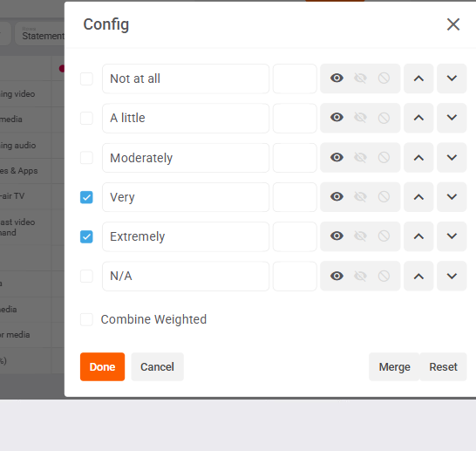Move 'Extremely' row up
This screenshot has height=451, width=476.
[x=418, y=236]
